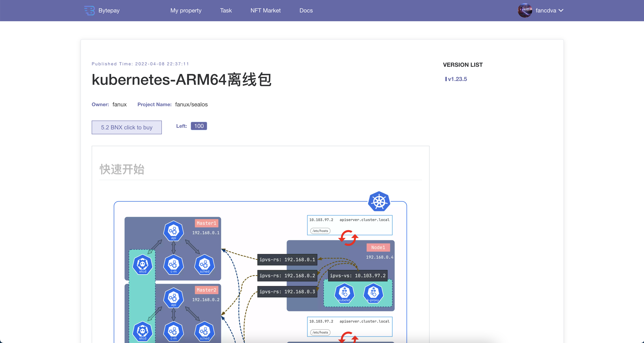
Task: Click the VERSION LIST heading
Action: point(463,65)
